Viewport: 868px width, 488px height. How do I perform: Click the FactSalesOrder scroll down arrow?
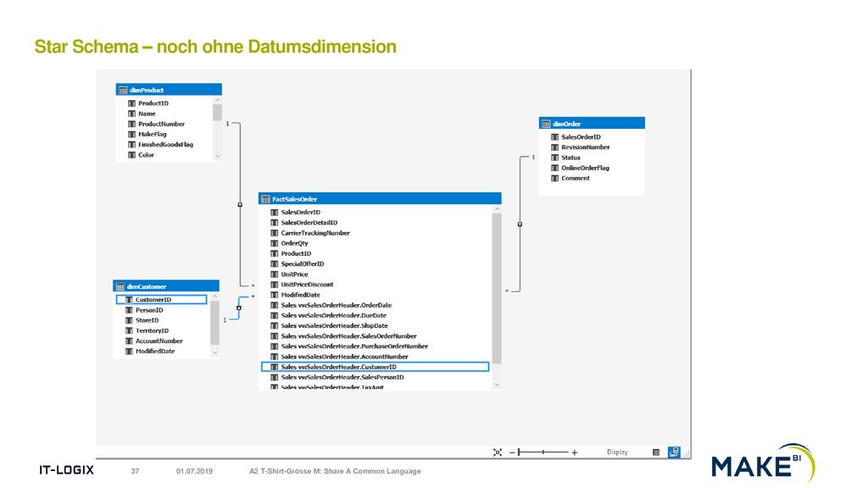coord(497,385)
